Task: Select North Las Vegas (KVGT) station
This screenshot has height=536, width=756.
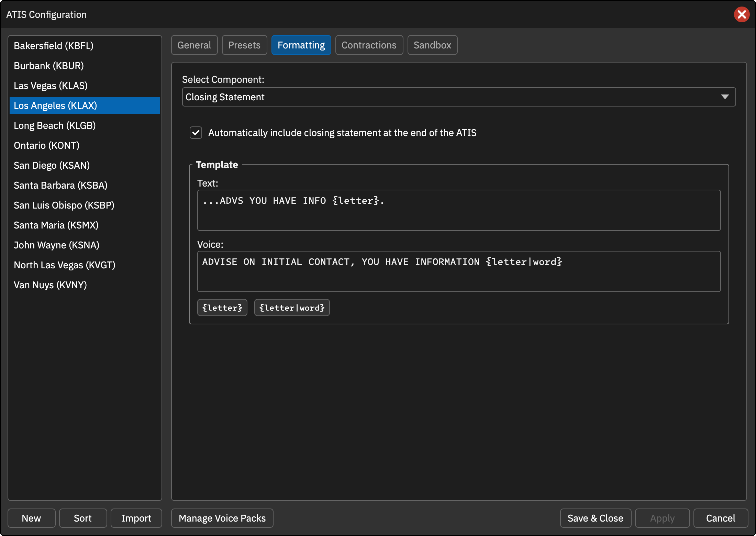Action: [85, 265]
